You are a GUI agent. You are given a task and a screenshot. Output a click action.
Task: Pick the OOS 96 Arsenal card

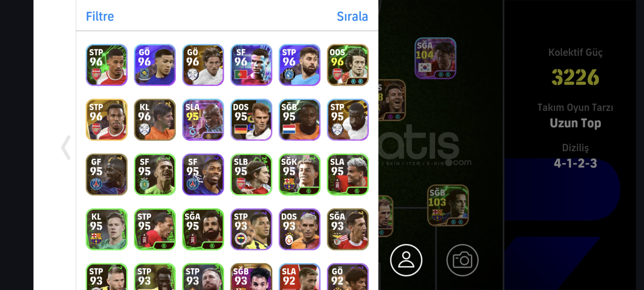coord(348,65)
